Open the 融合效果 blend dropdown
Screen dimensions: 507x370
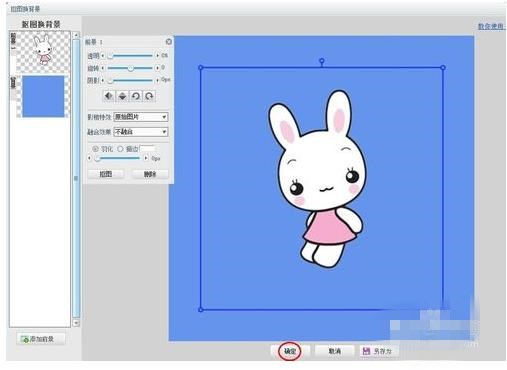click(141, 132)
